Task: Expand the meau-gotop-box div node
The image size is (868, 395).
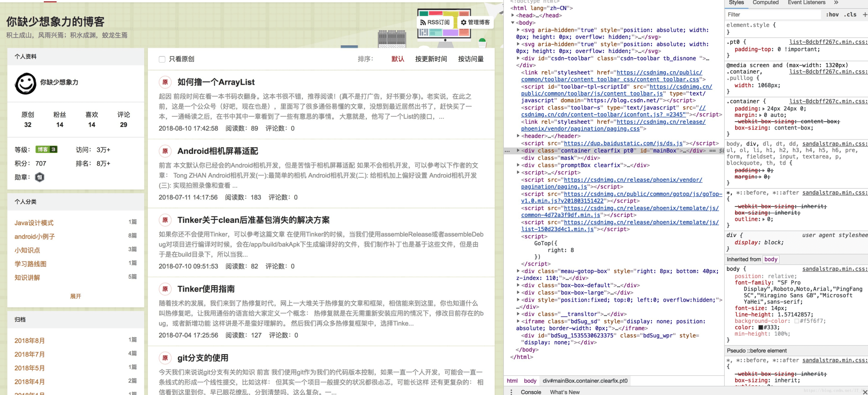Action: [518, 271]
